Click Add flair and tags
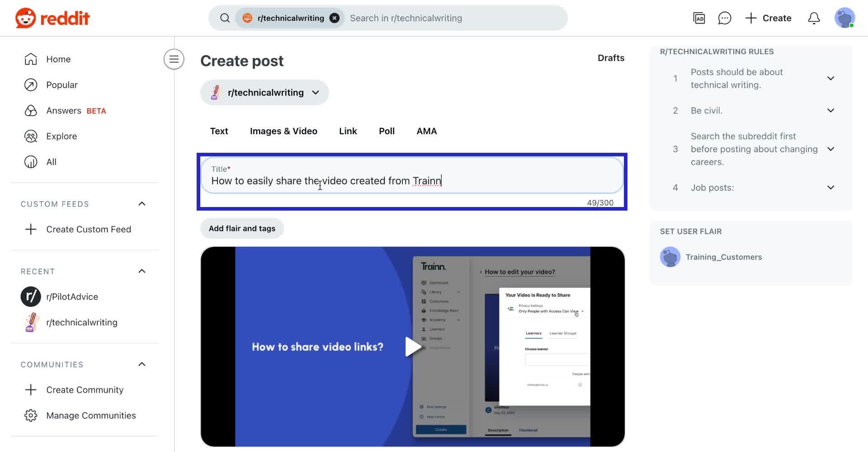The height and width of the screenshot is (452, 868). [242, 228]
